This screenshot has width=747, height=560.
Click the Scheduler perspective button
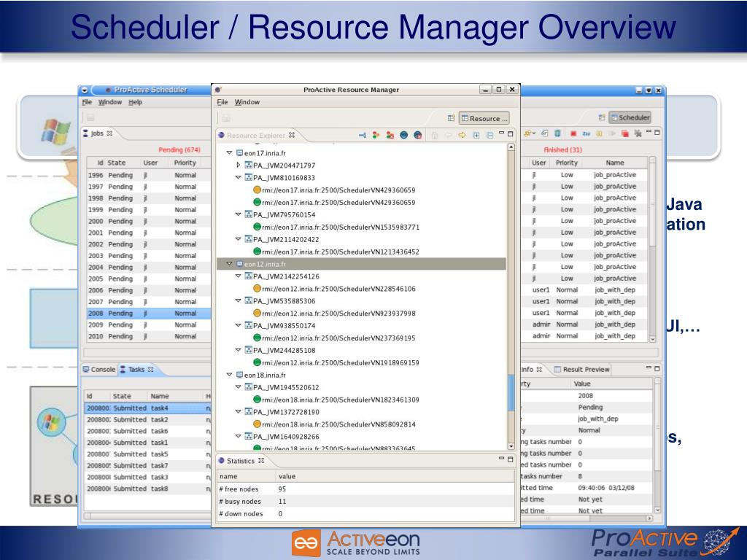630,117
